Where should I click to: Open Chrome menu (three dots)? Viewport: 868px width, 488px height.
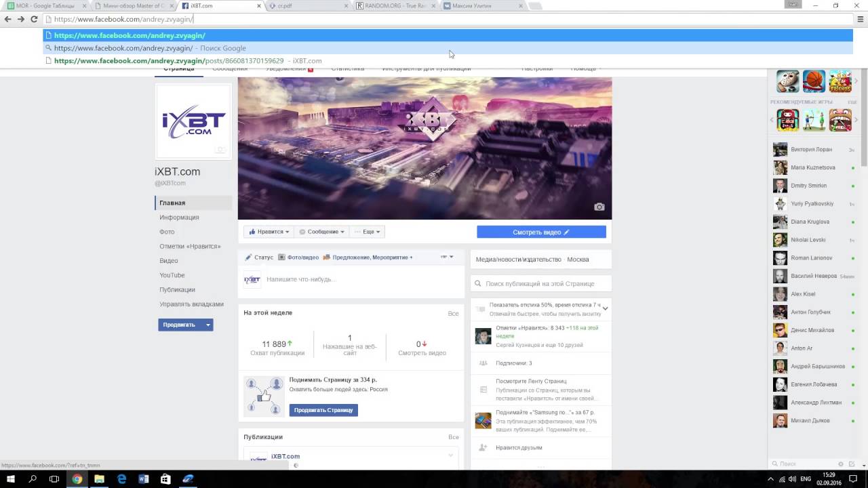pos(861,19)
